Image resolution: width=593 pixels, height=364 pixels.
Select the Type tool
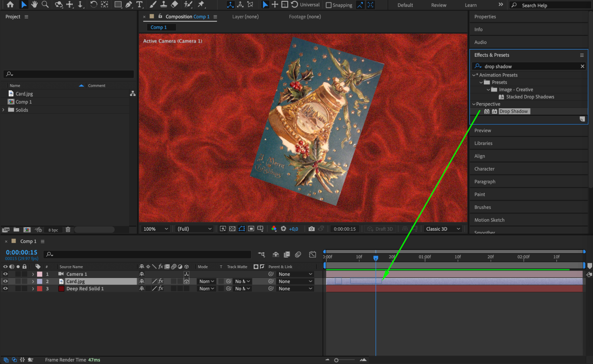[139, 4]
